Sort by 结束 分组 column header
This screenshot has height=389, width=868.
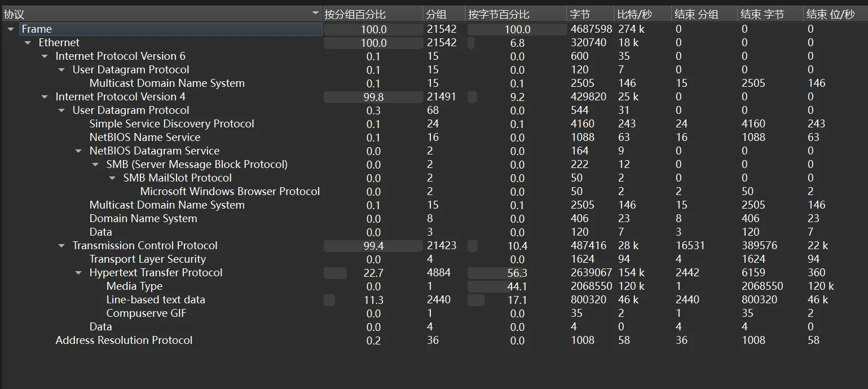coord(697,15)
